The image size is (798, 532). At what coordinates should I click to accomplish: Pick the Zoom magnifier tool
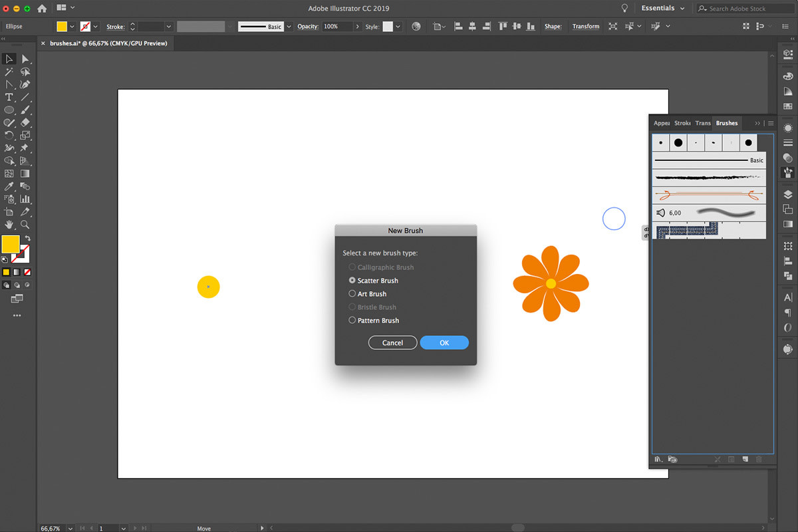(25, 225)
